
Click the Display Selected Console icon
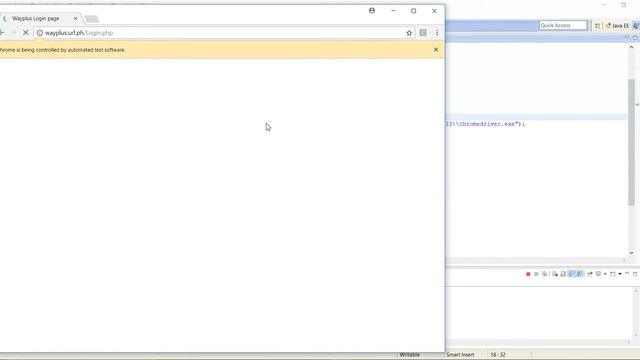click(x=598, y=274)
